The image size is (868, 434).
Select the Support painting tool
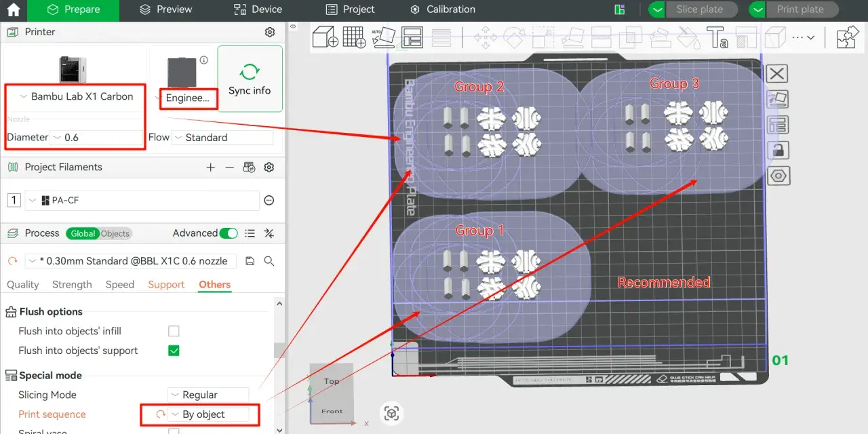[x=660, y=37]
